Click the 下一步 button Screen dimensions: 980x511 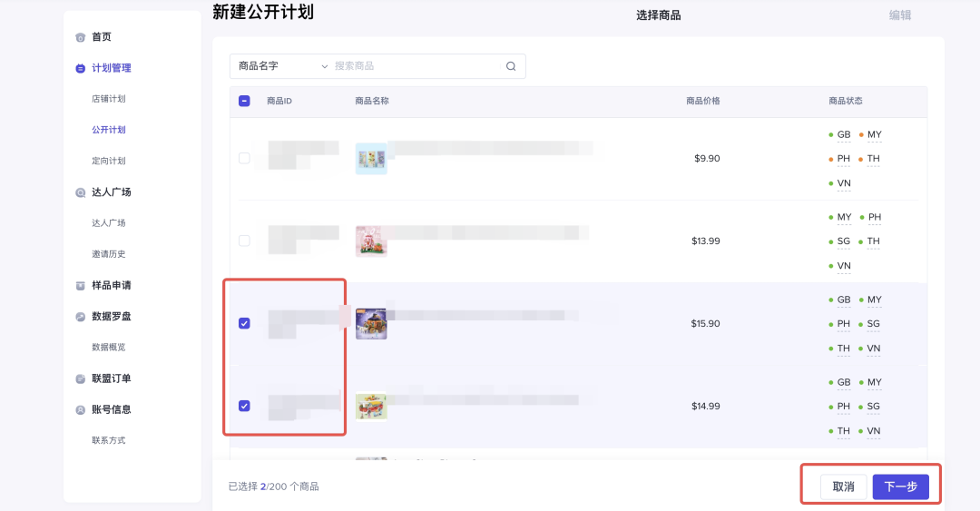pos(900,487)
